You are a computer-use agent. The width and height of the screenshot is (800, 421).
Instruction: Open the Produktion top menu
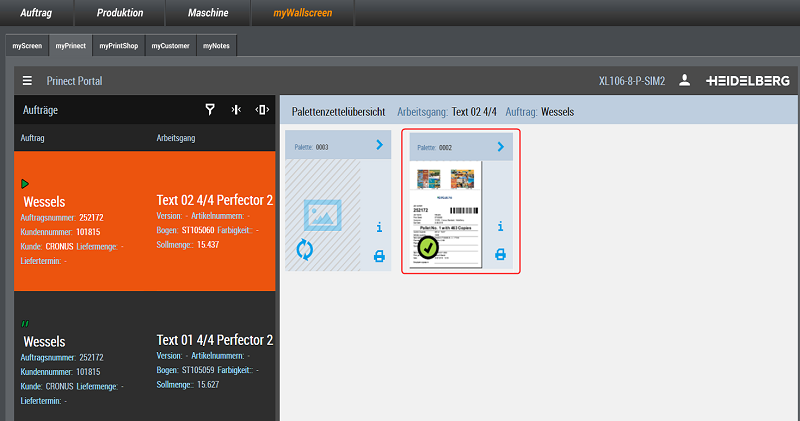pyautogui.click(x=119, y=14)
